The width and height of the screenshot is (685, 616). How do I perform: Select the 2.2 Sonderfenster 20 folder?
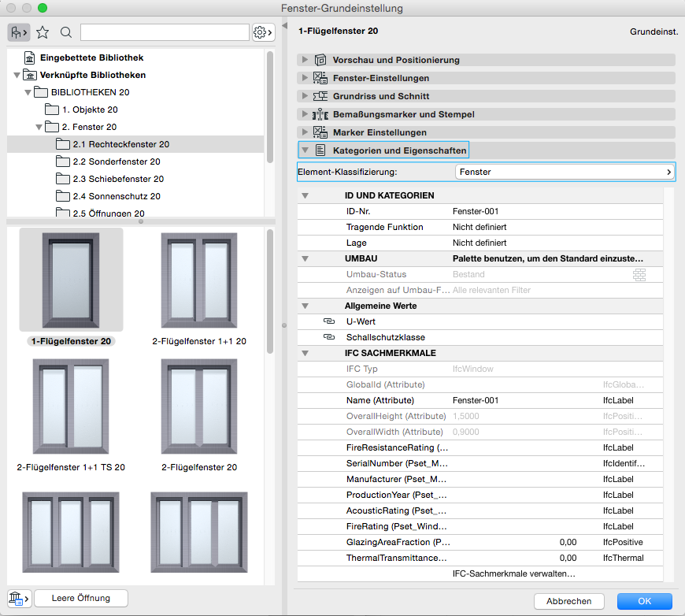pos(116,161)
